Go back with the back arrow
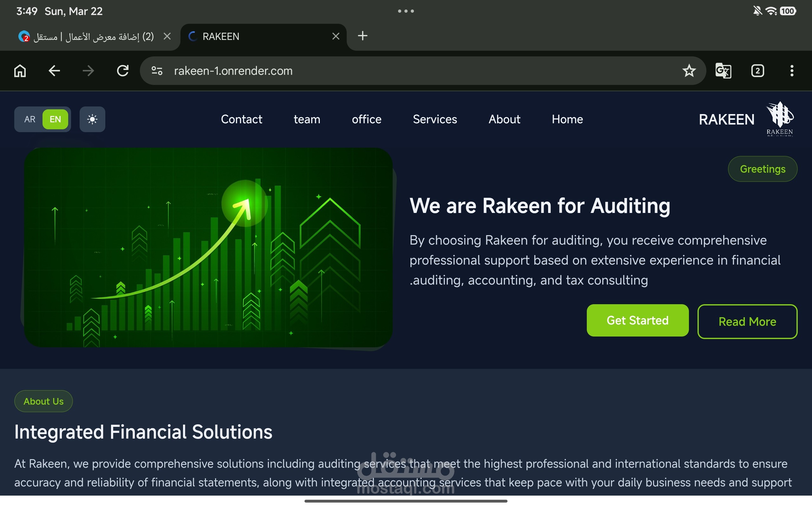Screen dimensions: 812x507 click(54, 71)
